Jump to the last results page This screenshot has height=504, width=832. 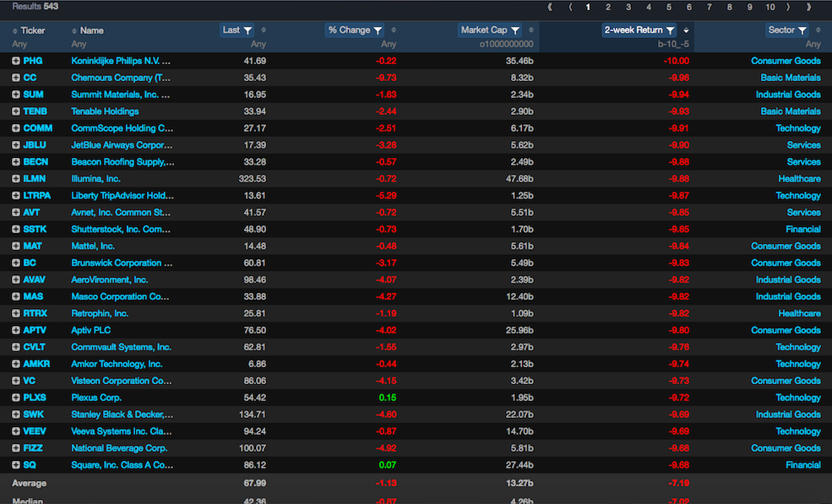808,7
